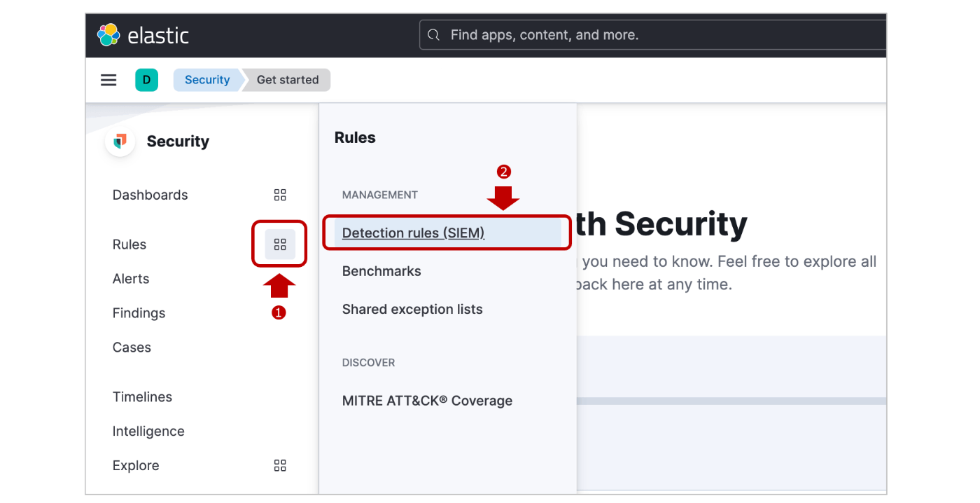Open the Dashboards submenu grid icon

280,195
